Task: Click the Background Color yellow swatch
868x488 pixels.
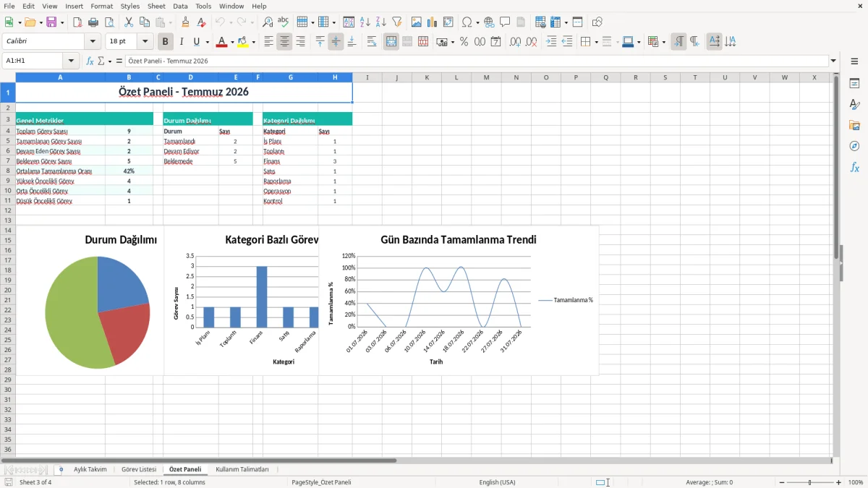Action: pos(243,42)
